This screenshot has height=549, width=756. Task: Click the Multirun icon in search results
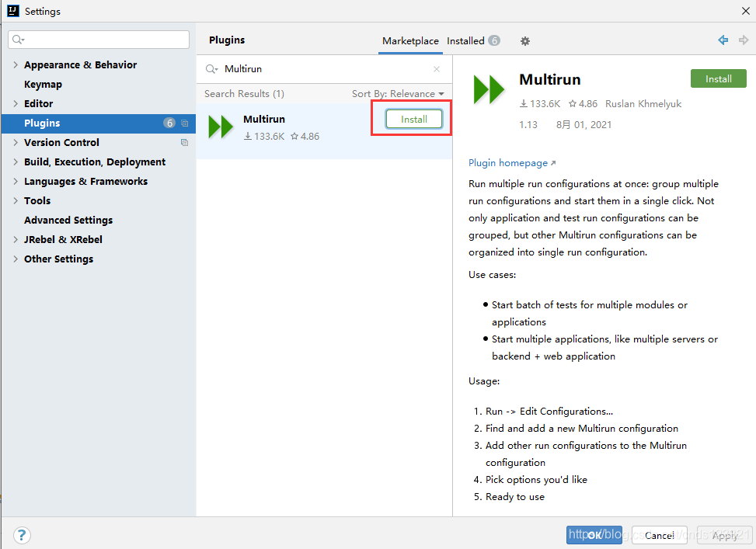[x=221, y=127]
